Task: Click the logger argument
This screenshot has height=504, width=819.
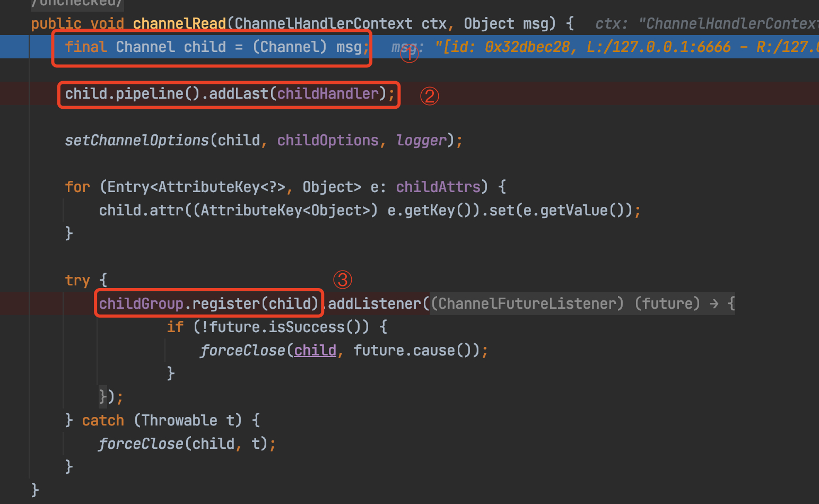Action: (x=421, y=141)
